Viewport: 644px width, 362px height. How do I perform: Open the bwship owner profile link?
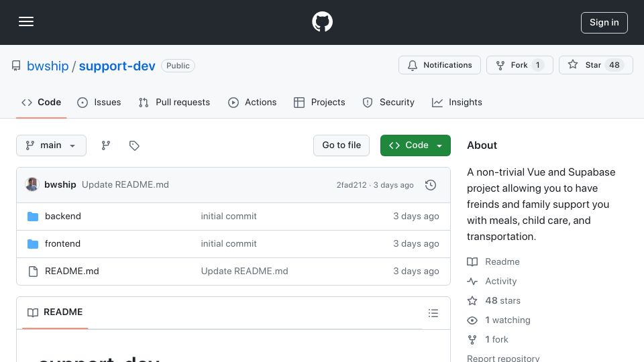pos(48,66)
